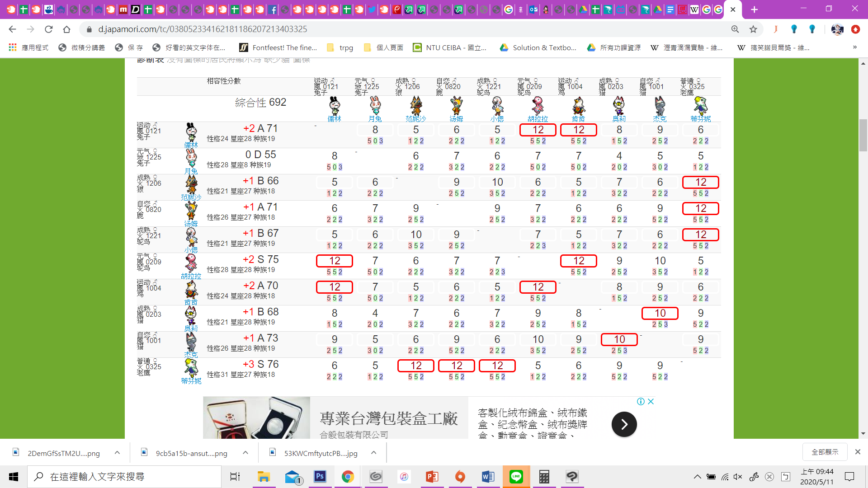The height and width of the screenshot is (488, 868).
Task: Click the packaging box ad image
Action: [x=256, y=418]
